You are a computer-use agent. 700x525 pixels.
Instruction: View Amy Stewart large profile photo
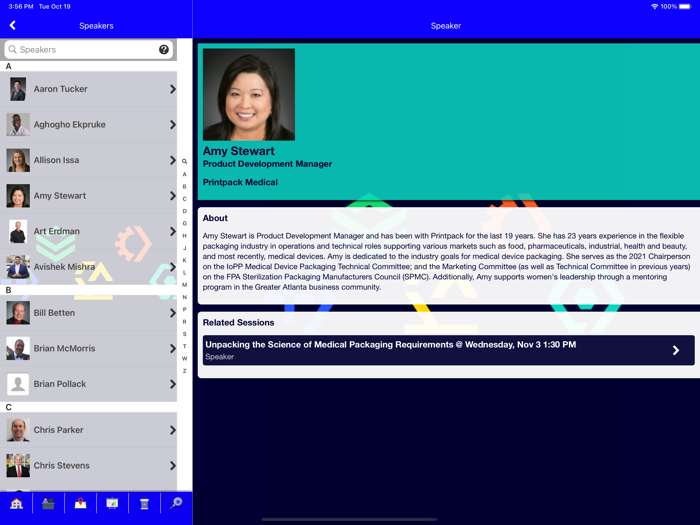[249, 95]
